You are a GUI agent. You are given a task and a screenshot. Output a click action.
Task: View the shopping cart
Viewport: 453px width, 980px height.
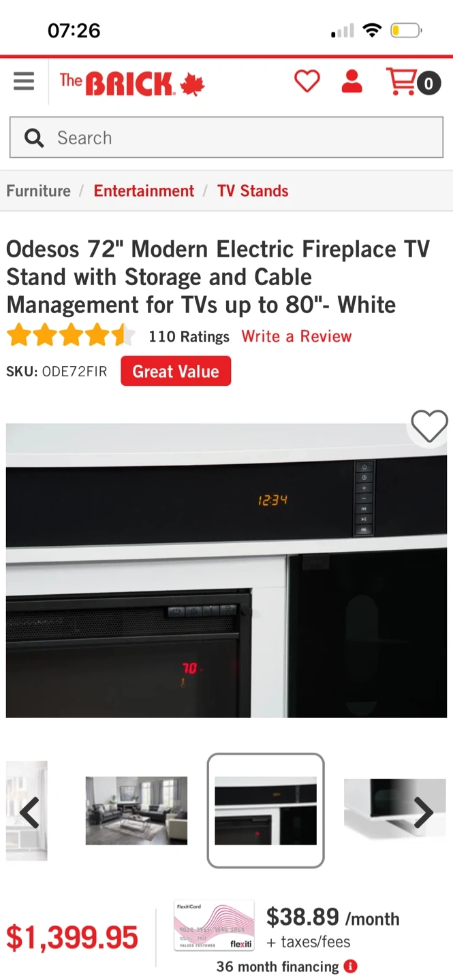[x=413, y=82]
